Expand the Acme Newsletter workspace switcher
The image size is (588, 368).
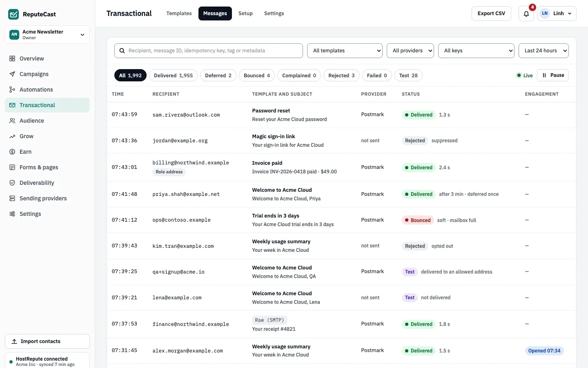[x=47, y=34]
